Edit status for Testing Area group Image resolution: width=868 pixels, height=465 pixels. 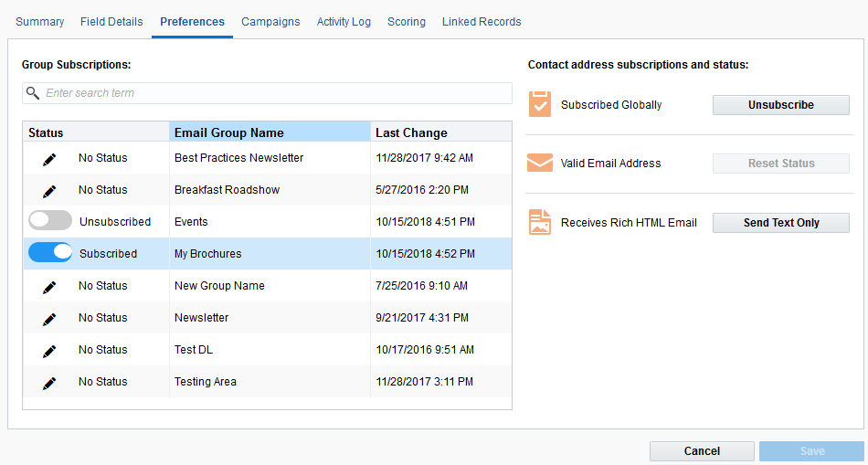(x=49, y=383)
